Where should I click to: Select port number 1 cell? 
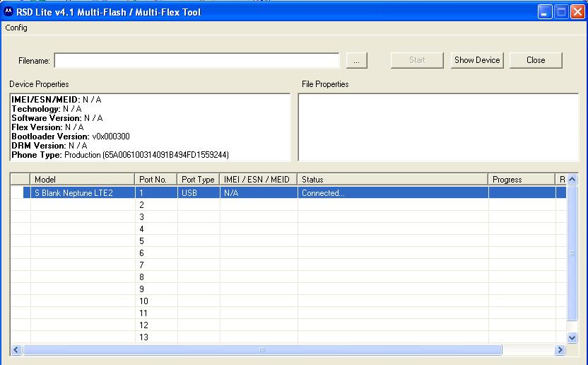click(156, 193)
